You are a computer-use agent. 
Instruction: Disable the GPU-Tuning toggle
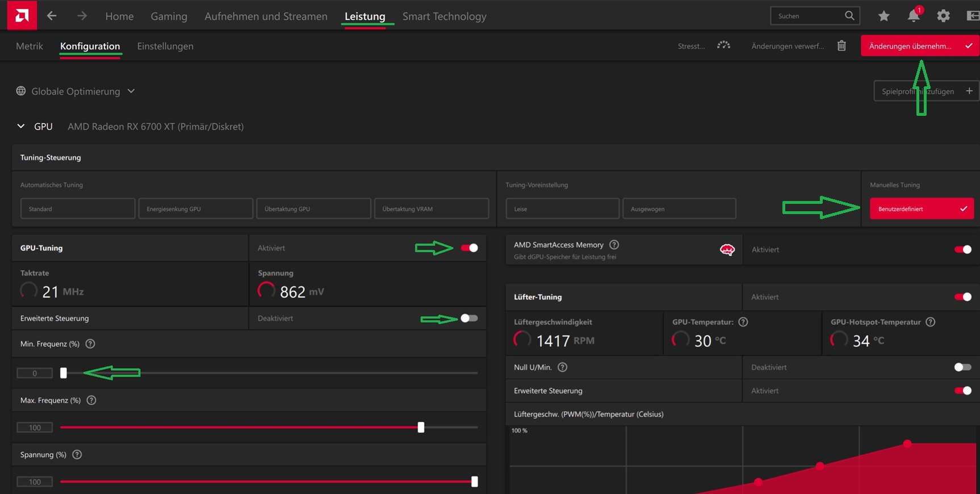(469, 248)
